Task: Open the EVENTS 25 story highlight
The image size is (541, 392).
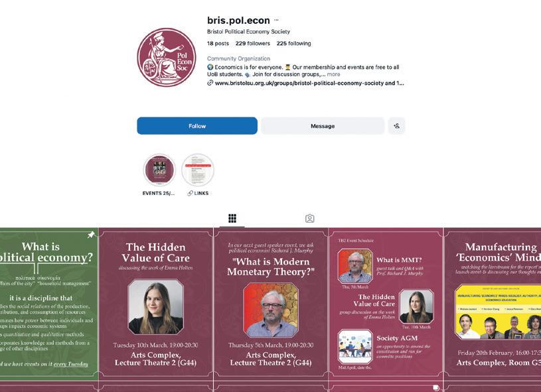Action: [x=159, y=170]
